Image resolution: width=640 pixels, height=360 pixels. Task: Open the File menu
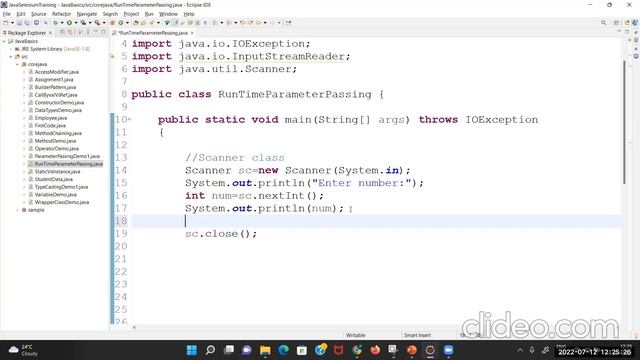pos(7,14)
